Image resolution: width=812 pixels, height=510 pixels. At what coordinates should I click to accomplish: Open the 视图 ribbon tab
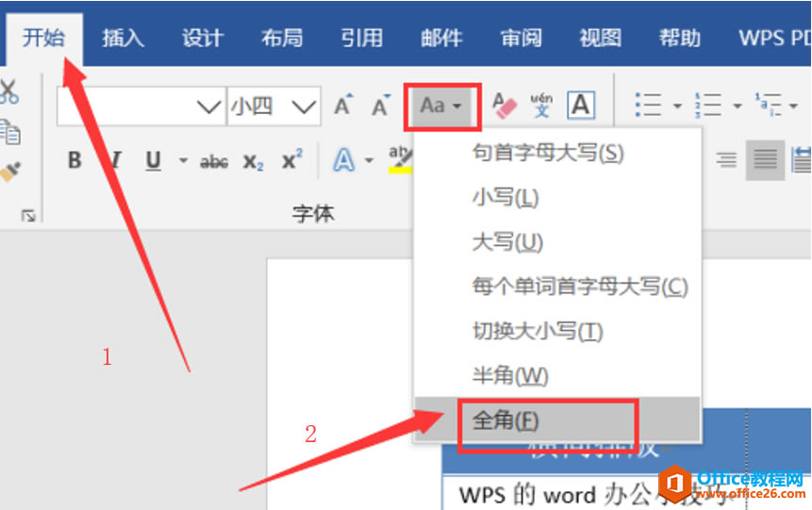point(600,38)
